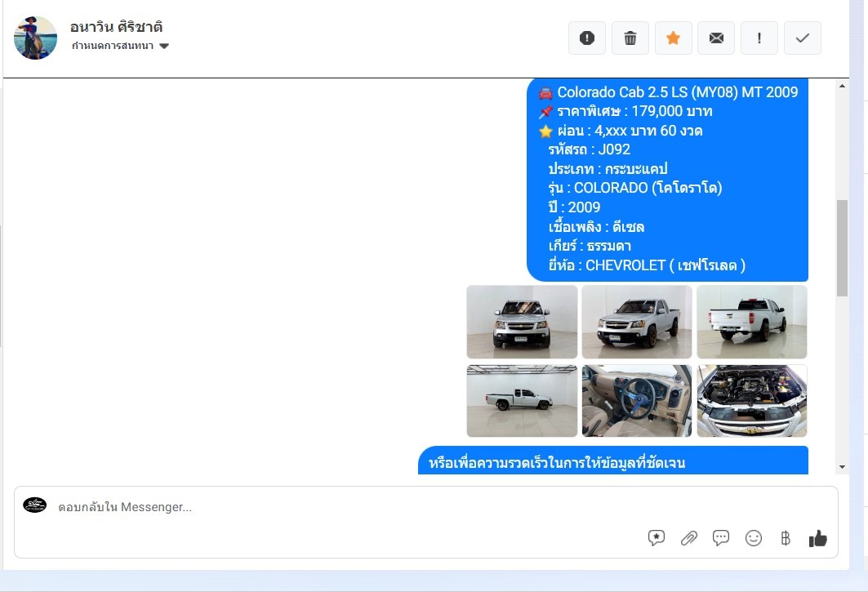Click the contact name อนาวิน ศิริชาติ

[116, 27]
